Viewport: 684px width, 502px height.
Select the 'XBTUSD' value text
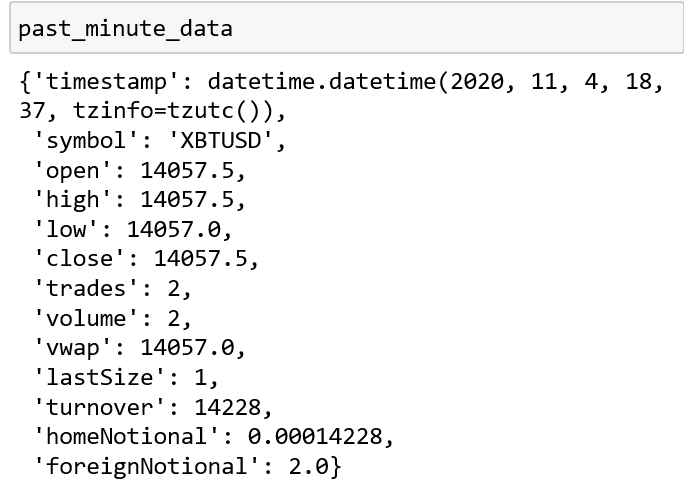pyautogui.click(x=221, y=140)
